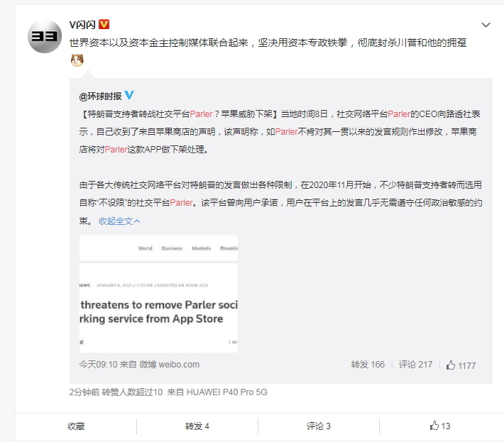Click the 2分钟前 timestamp
504x442 pixels.
pyautogui.click(x=84, y=392)
